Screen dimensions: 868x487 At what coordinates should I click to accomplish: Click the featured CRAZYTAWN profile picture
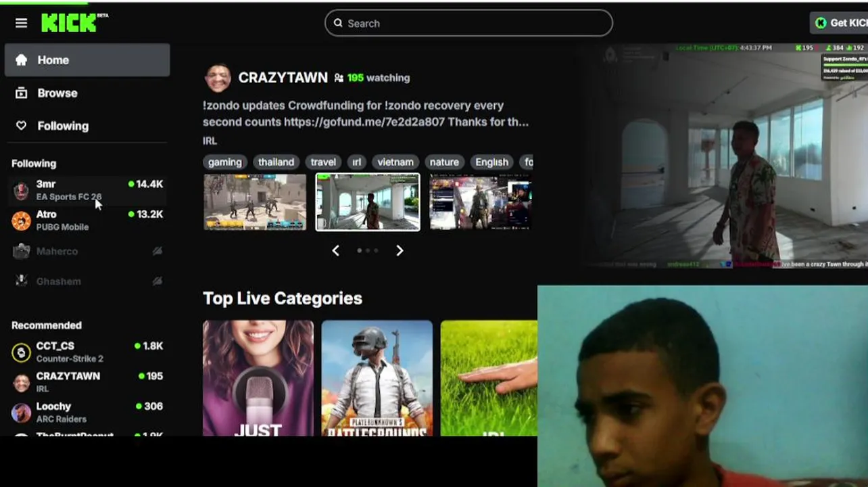[x=218, y=78]
